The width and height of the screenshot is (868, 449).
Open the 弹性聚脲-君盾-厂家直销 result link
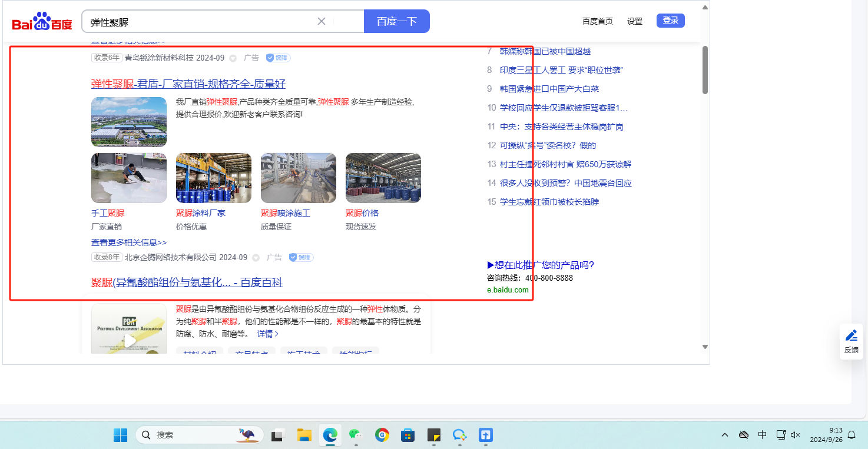point(188,84)
